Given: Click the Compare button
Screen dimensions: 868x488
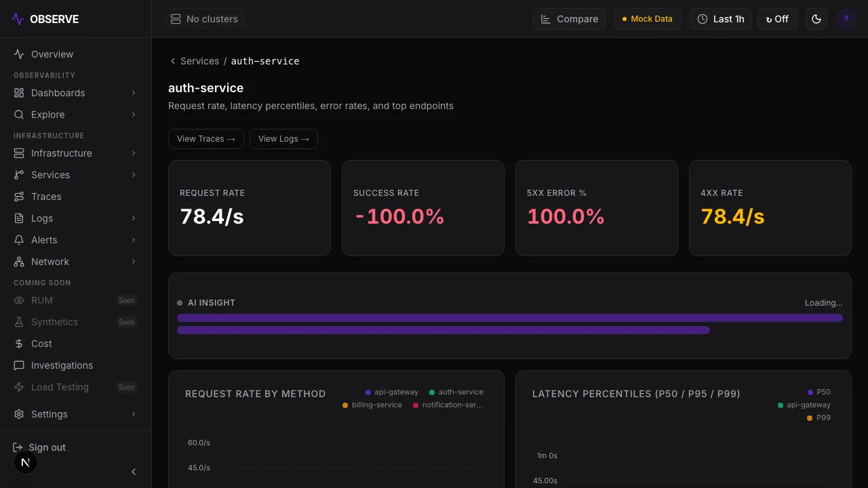Looking at the screenshot, I should [569, 19].
